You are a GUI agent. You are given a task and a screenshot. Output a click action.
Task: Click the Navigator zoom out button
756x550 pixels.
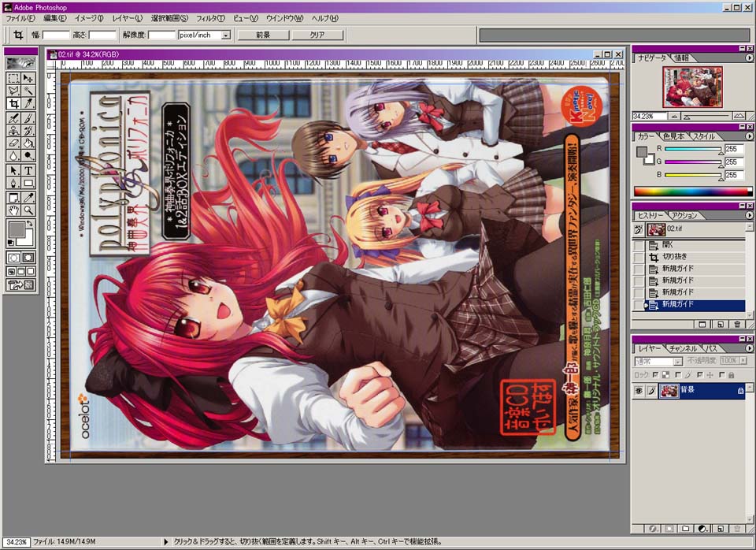[674, 117]
